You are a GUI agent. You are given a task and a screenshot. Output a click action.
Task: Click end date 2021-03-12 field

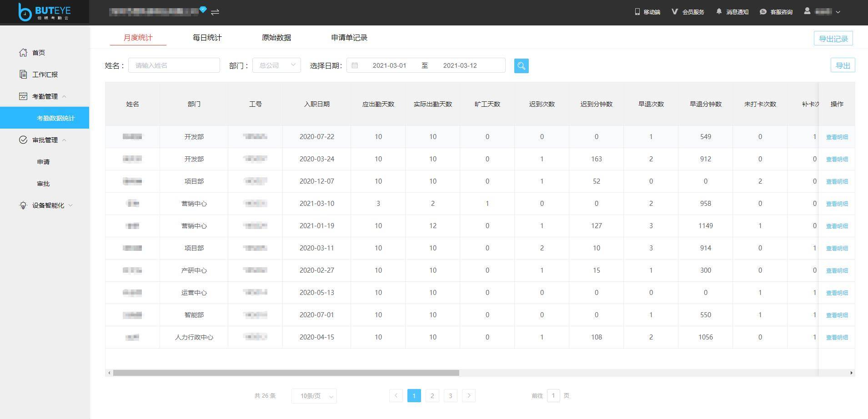click(460, 65)
